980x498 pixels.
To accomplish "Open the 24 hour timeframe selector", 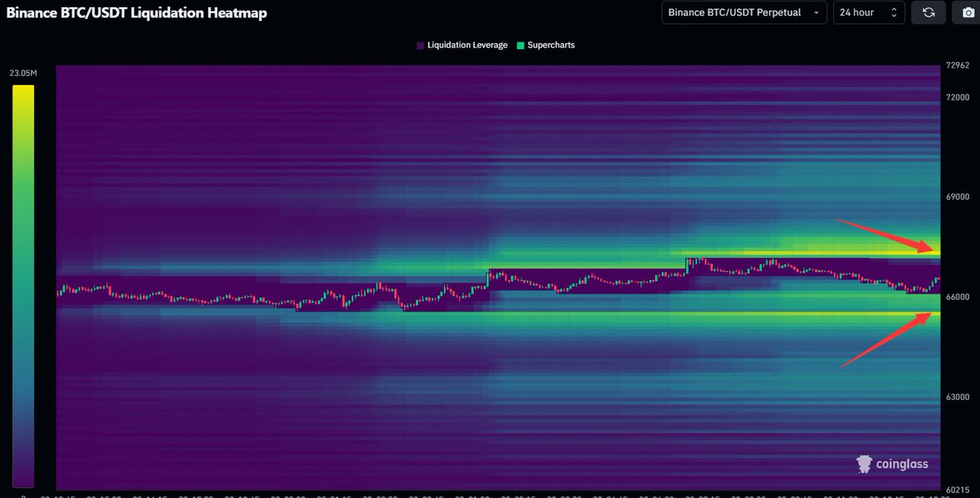I will [868, 12].
